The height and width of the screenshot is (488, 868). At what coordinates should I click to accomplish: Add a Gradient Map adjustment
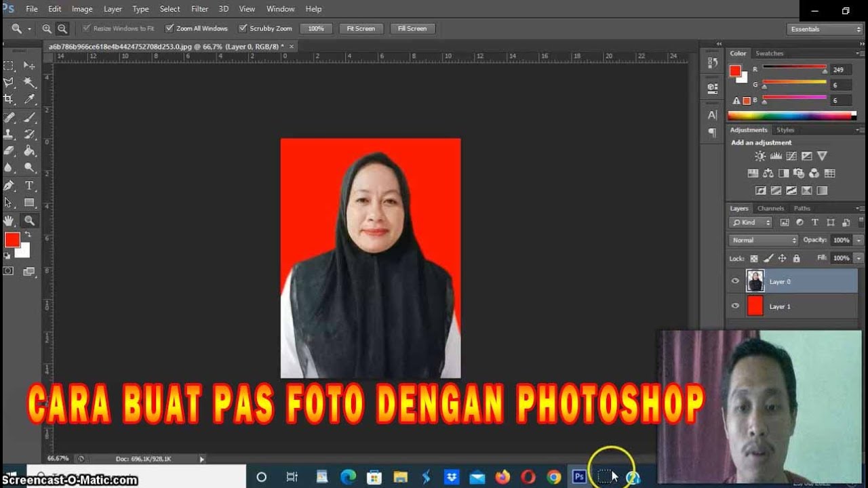(x=822, y=191)
